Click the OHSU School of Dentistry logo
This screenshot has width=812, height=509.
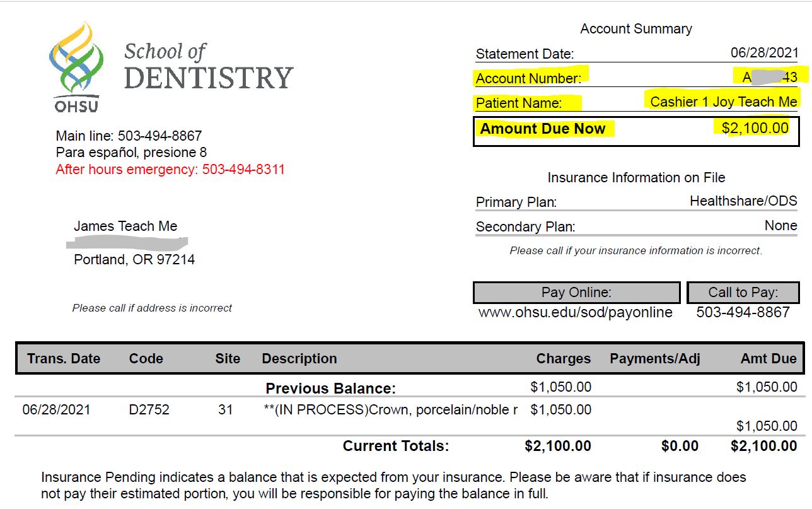coord(170,66)
